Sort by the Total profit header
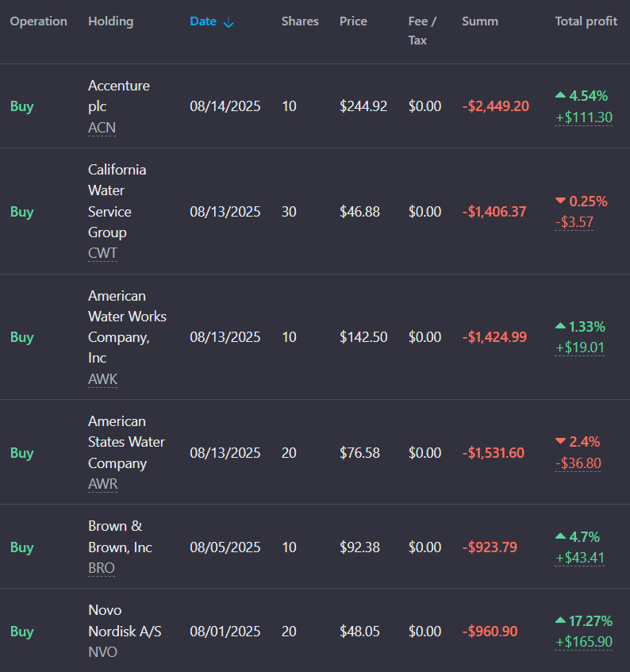Image resolution: width=630 pixels, height=672 pixels. (x=586, y=21)
